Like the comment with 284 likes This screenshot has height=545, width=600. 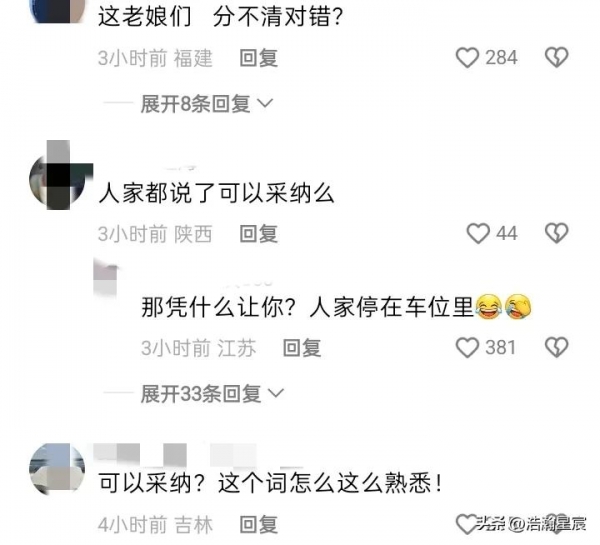[467, 58]
